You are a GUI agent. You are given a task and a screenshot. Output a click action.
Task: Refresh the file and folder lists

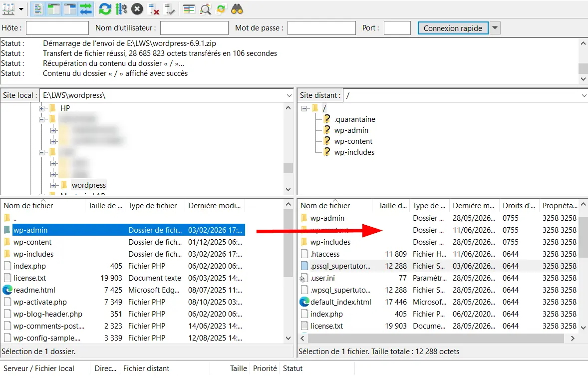pos(105,9)
